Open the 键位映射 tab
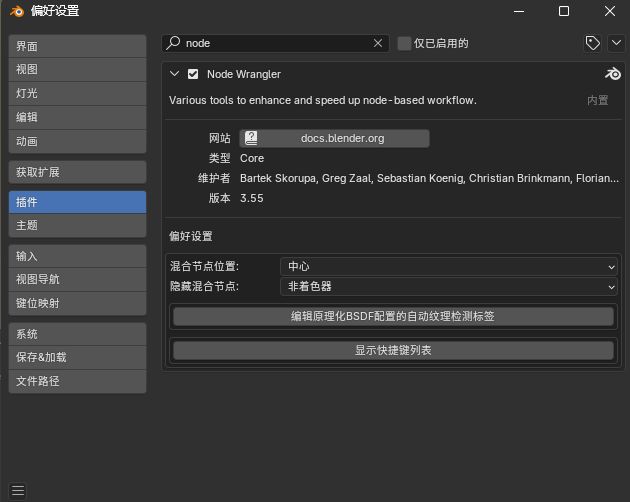 [77, 303]
